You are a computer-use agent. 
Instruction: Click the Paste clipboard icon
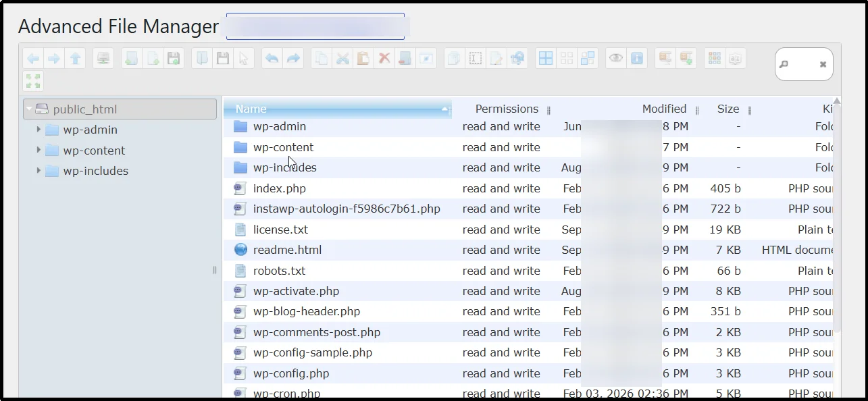click(x=363, y=59)
